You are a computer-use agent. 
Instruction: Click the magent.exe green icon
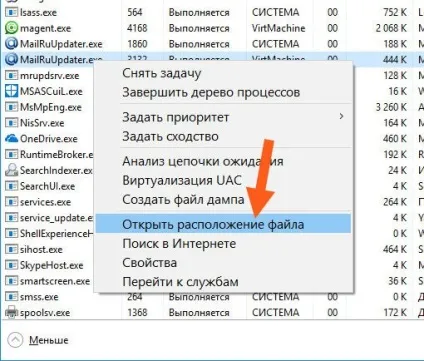(11, 28)
